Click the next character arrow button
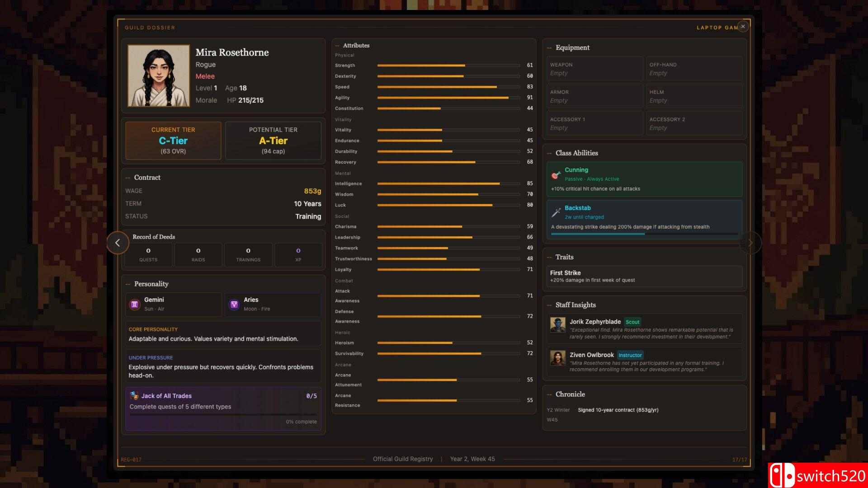The width and height of the screenshot is (868, 488). [750, 243]
